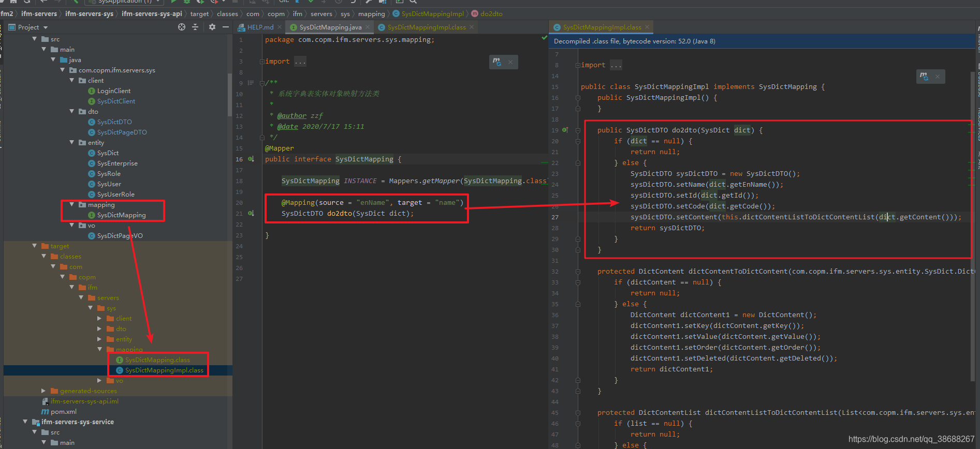The width and height of the screenshot is (980, 449).
Task: Collapse the dto package in project tree
Action: (x=72, y=111)
